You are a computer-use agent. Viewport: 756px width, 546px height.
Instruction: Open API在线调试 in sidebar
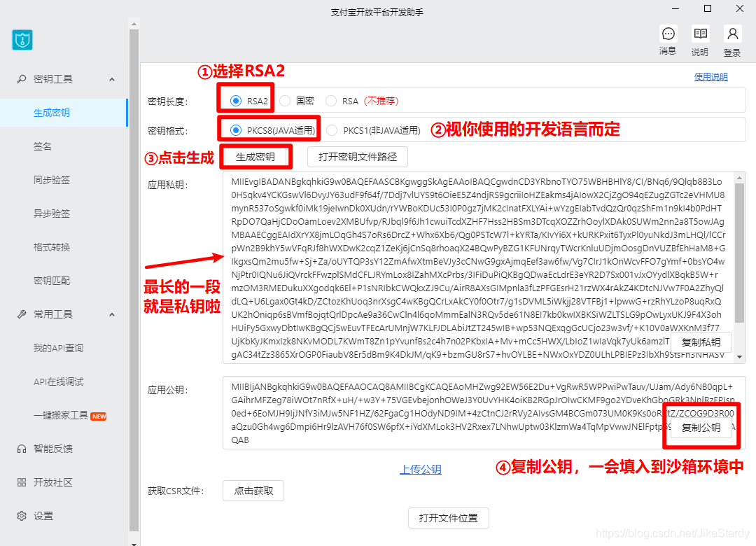tap(64, 381)
